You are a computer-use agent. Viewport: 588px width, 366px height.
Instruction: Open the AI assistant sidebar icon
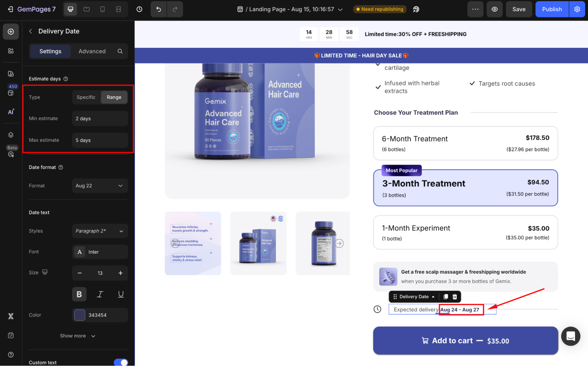11,112
